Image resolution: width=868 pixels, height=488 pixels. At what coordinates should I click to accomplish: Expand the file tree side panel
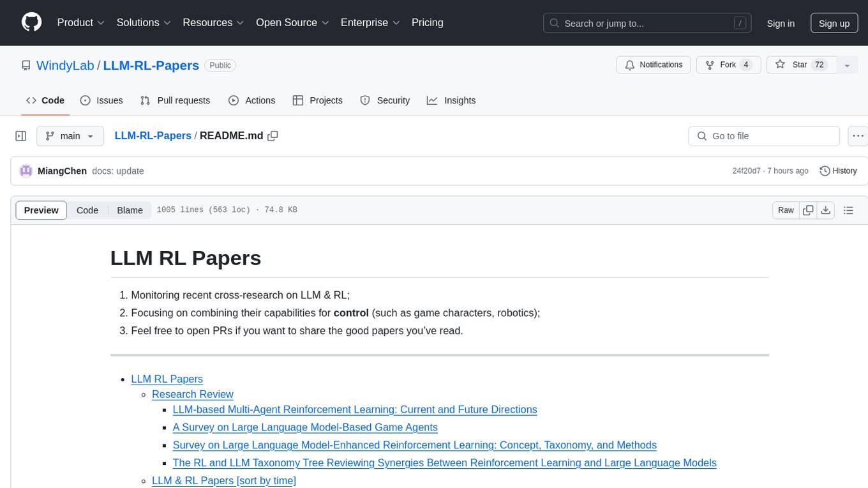[21, 136]
